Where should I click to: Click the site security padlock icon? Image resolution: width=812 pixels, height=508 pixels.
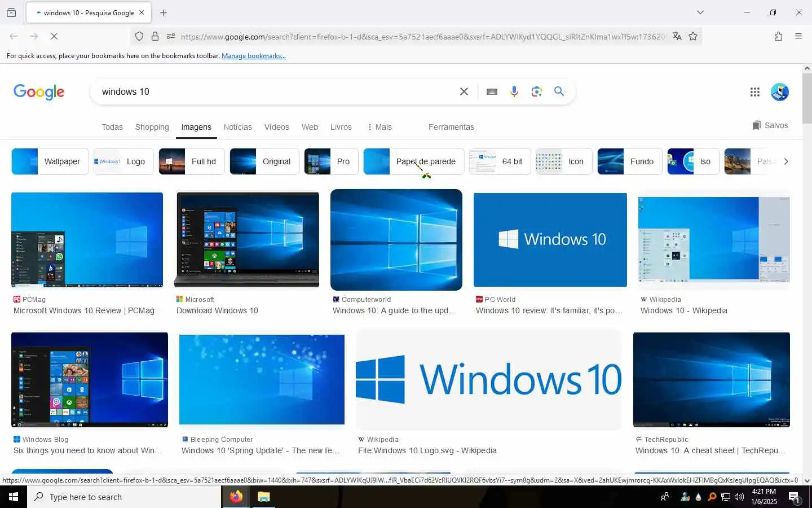155,36
